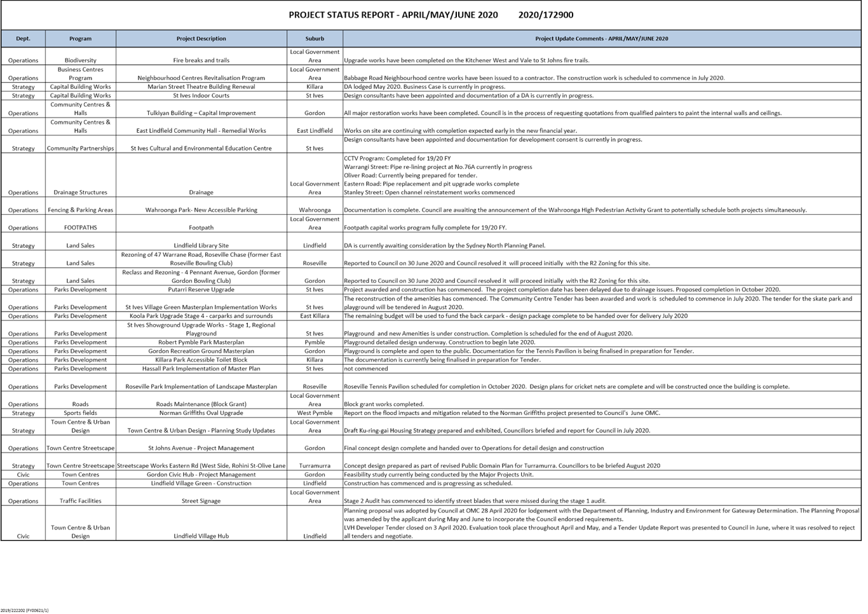Click the Project Description column header
868x614 pixels.
click(201, 39)
